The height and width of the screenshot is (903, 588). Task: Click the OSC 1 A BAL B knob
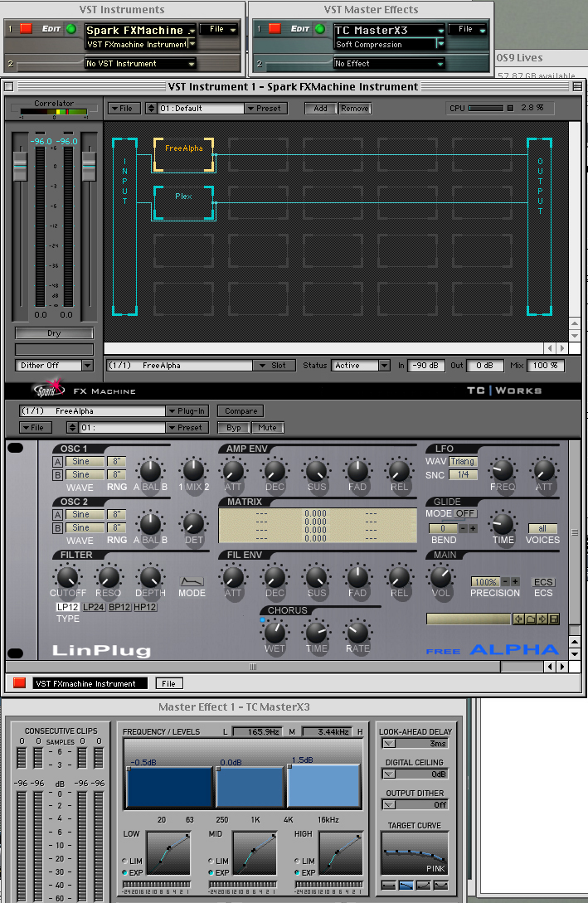150,470
